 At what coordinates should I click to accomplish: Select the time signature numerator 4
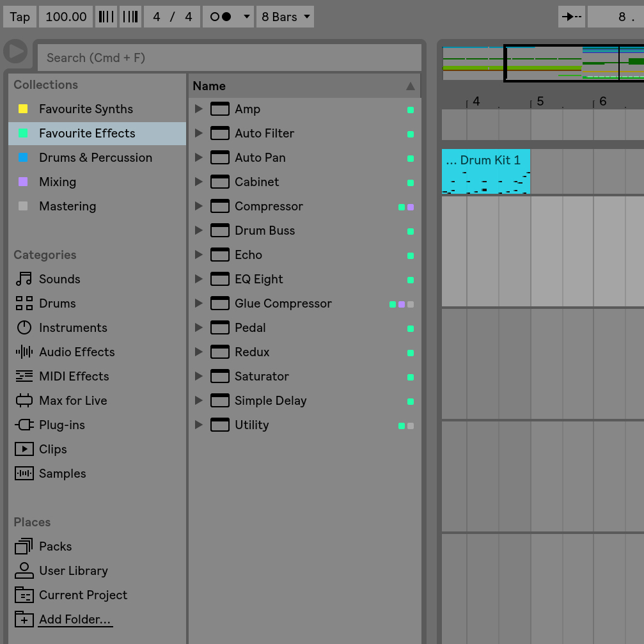point(157,17)
